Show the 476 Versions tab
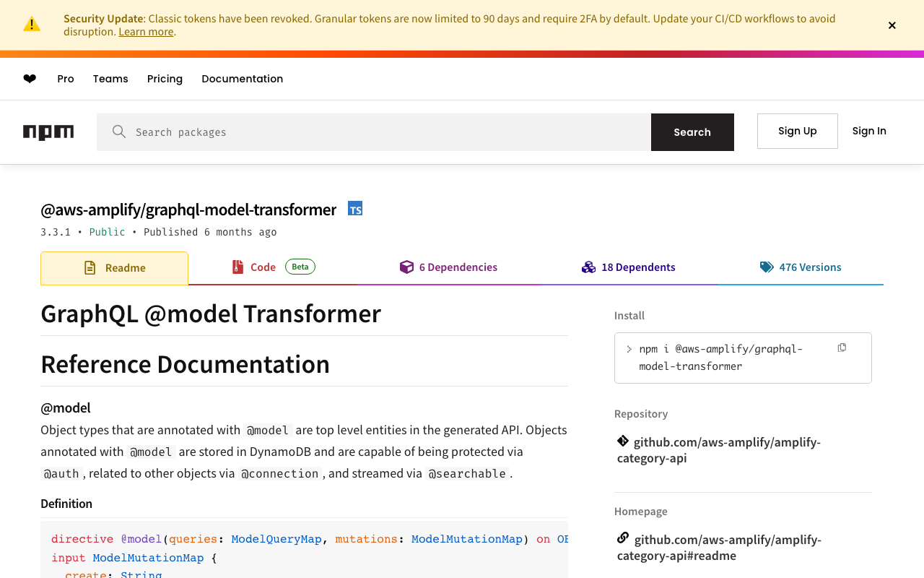This screenshot has height=578, width=924. [x=801, y=267]
